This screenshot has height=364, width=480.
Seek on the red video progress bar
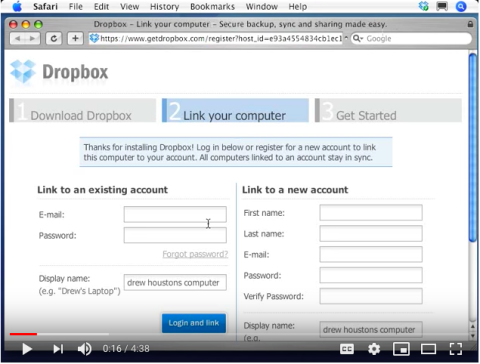23,334
